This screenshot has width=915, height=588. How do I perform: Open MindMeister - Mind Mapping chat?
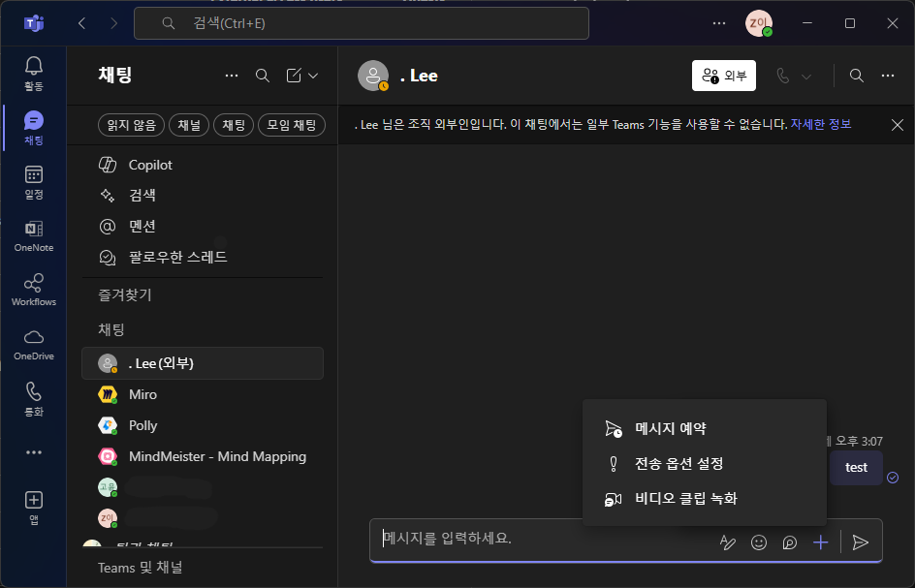[x=203, y=456]
